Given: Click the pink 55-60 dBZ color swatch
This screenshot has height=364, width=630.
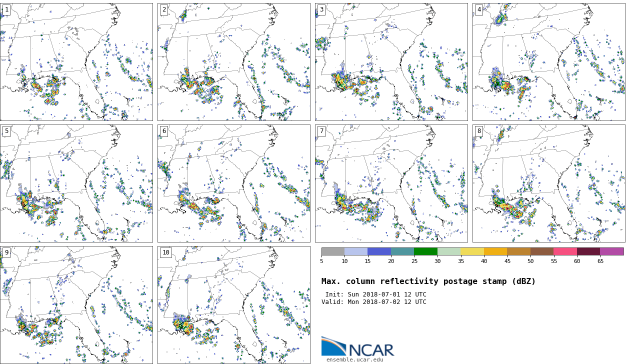Looking at the screenshot, I should click(x=565, y=251).
